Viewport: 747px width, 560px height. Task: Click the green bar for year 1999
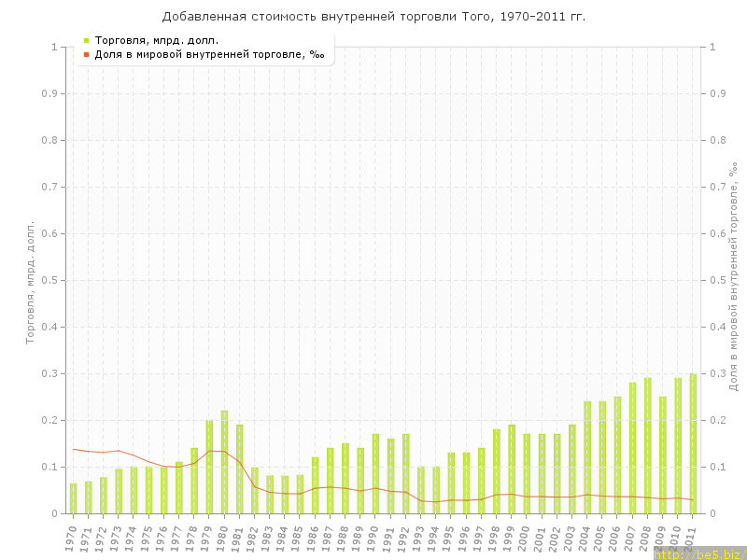click(512, 469)
